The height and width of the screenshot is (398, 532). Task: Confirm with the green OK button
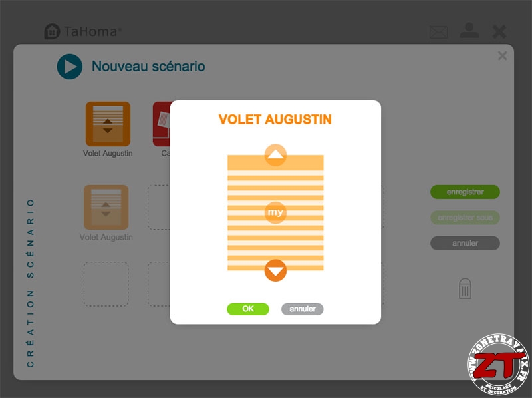[x=248, y=309]
